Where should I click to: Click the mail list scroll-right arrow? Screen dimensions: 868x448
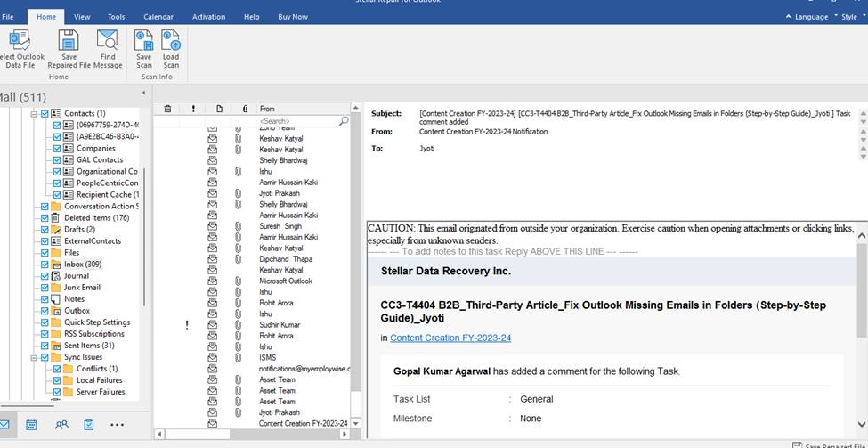pyautogui.click(x=346, y=434)
